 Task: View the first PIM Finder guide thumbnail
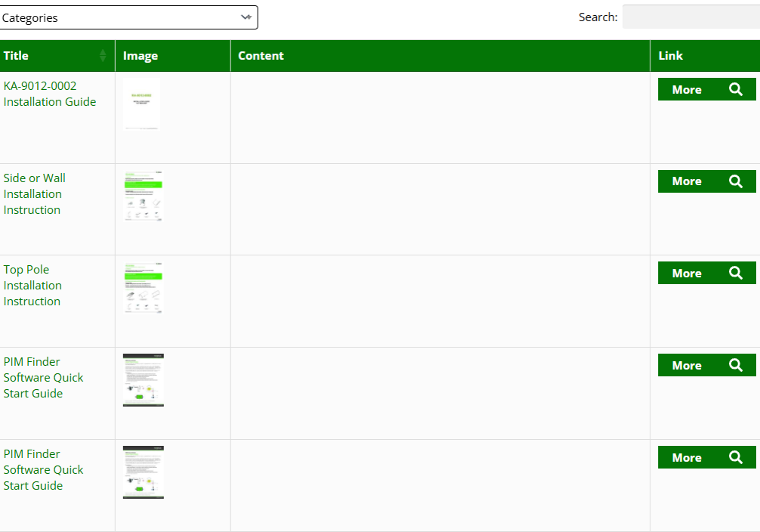pyautogui.click(x=144, y=380)
